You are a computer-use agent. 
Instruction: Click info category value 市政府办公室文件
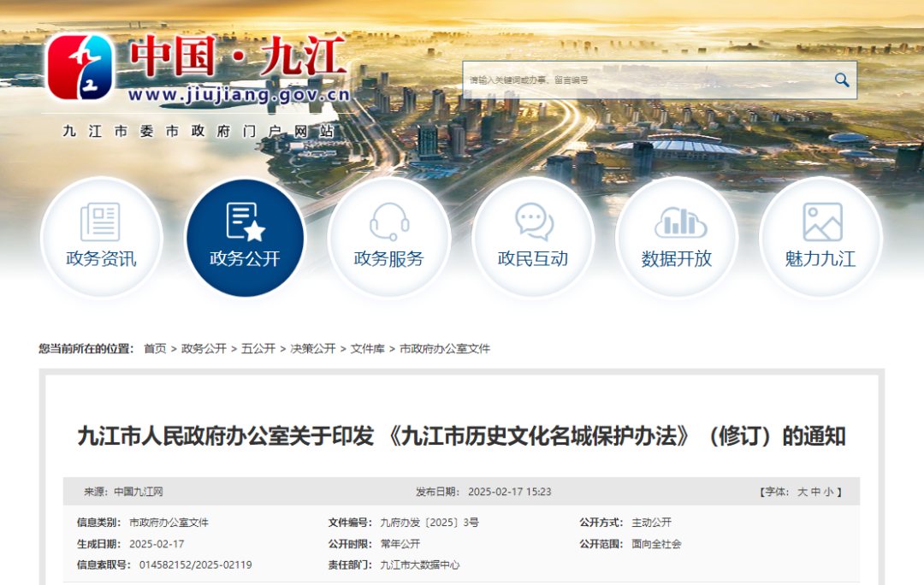[x=169, y=523]
